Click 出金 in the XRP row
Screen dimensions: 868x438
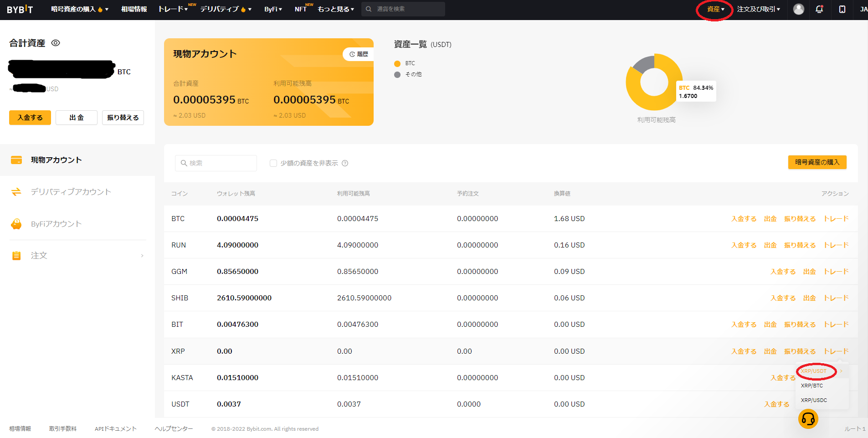click(x=770, y=351)
